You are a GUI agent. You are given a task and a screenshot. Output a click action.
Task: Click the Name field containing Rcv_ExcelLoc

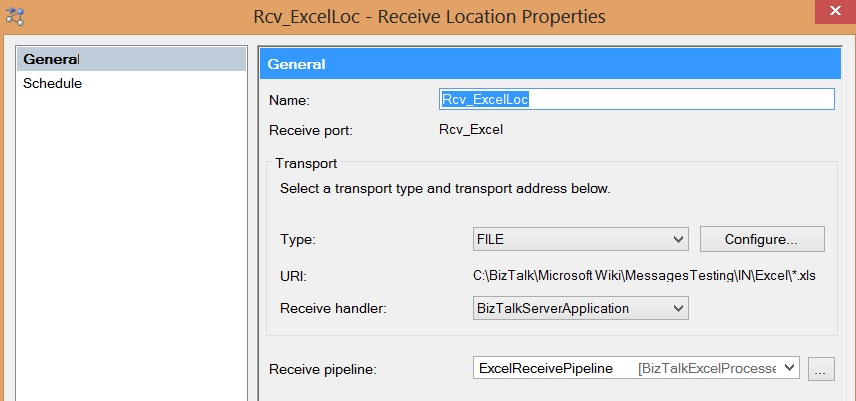(x=637, y=99)
